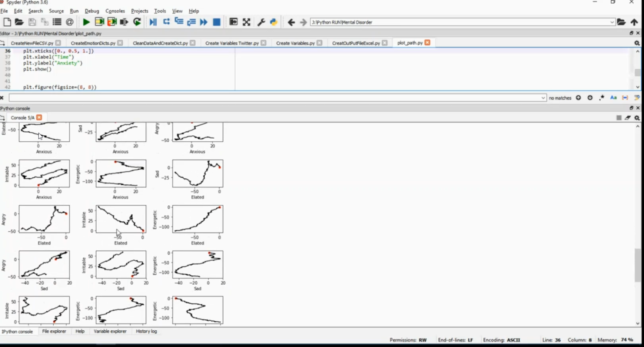
Task: Click the Open file folder icon
Action: pyautogui.click(x=19, y=22)
